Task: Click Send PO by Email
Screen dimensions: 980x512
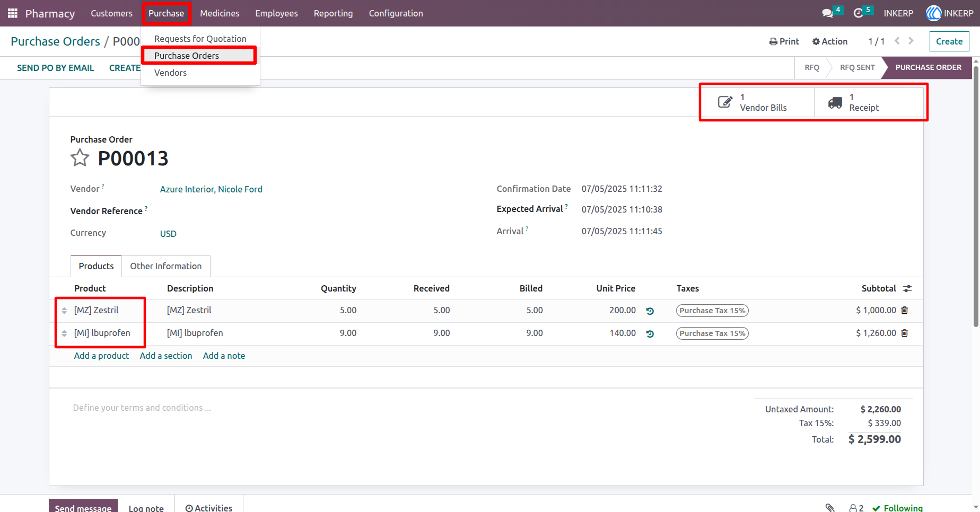Action: point(55,68)
